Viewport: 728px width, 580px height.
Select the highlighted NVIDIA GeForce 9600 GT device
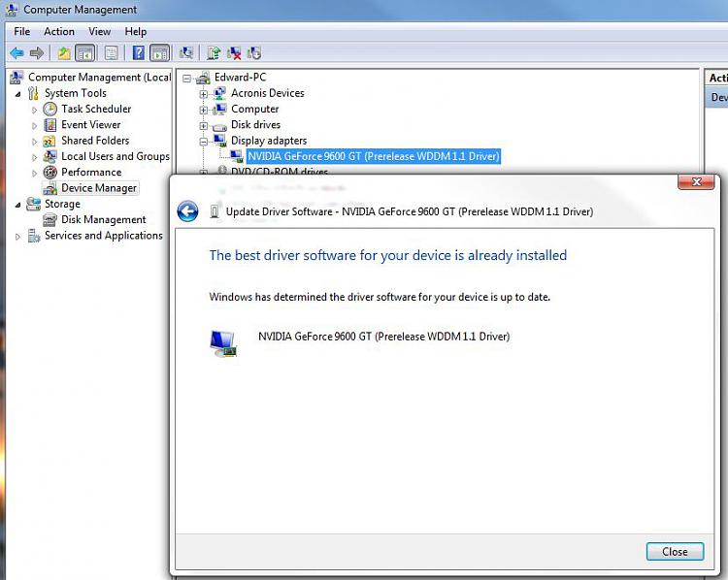(x=374, y=156)
